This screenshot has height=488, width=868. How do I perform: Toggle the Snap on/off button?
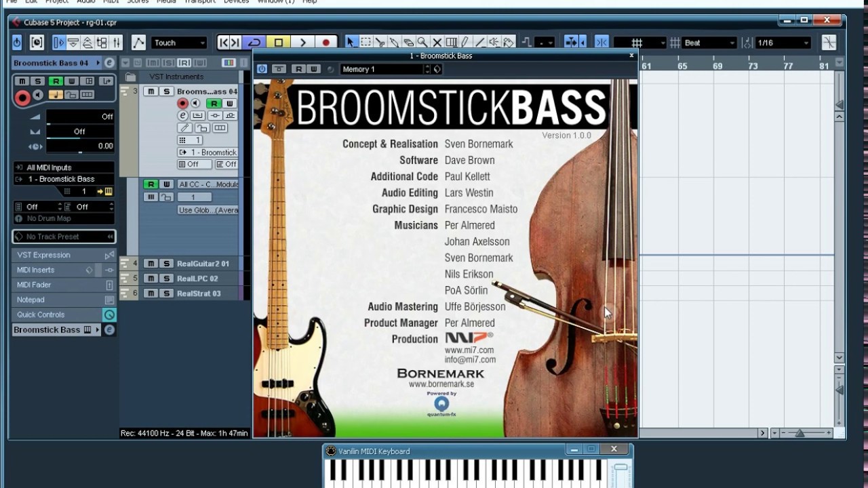pyautogui.click(x=601, y=43)
